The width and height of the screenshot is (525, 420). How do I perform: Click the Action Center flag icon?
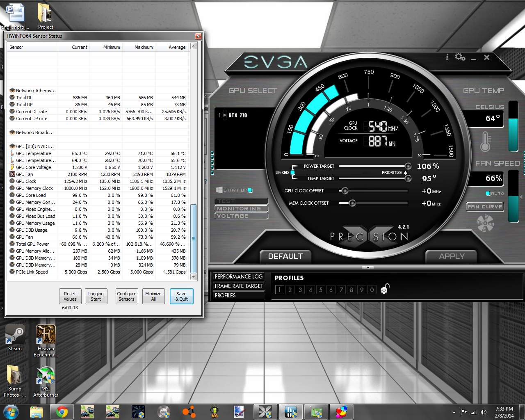(x=463, y=412)
